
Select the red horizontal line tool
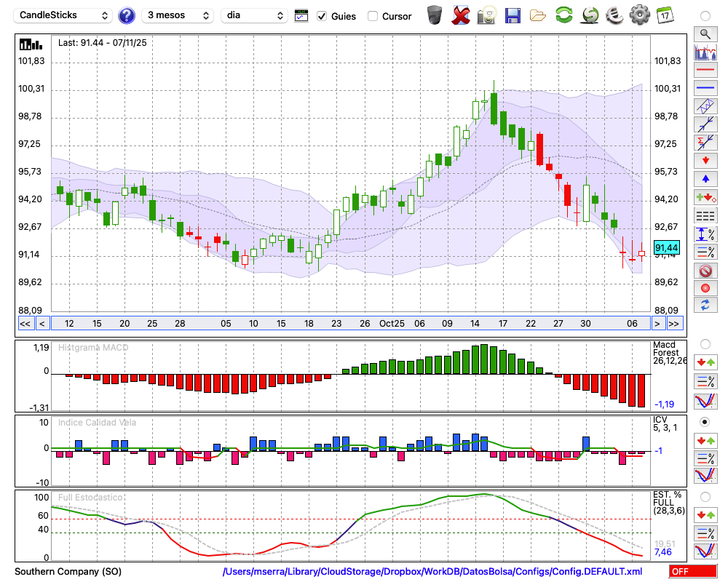click(705, 71)
